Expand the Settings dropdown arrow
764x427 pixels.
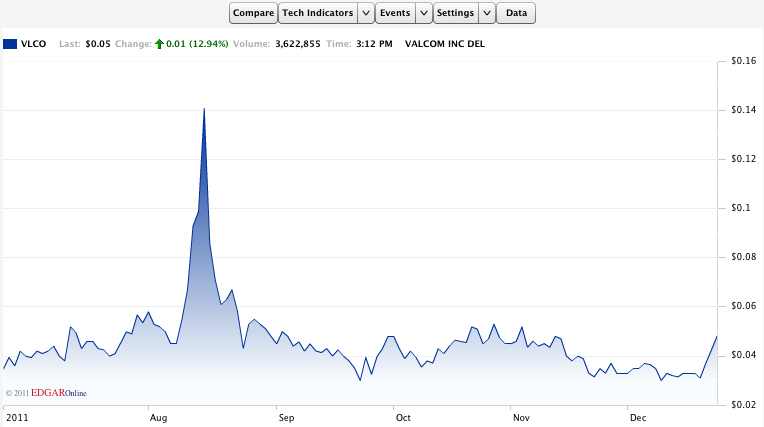(487, 13)
